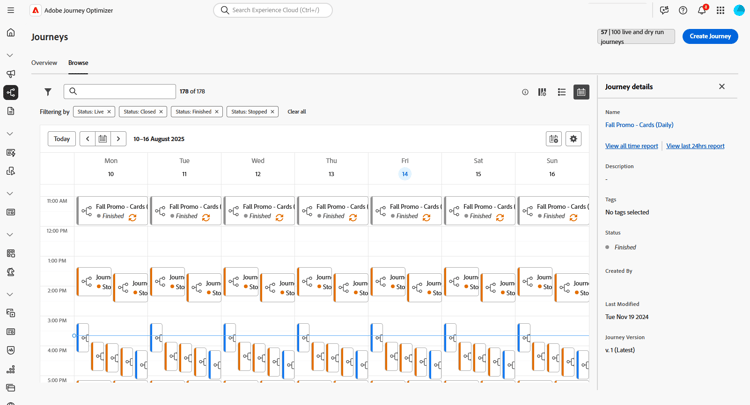Click the Create Journey button

coord(710,36)
